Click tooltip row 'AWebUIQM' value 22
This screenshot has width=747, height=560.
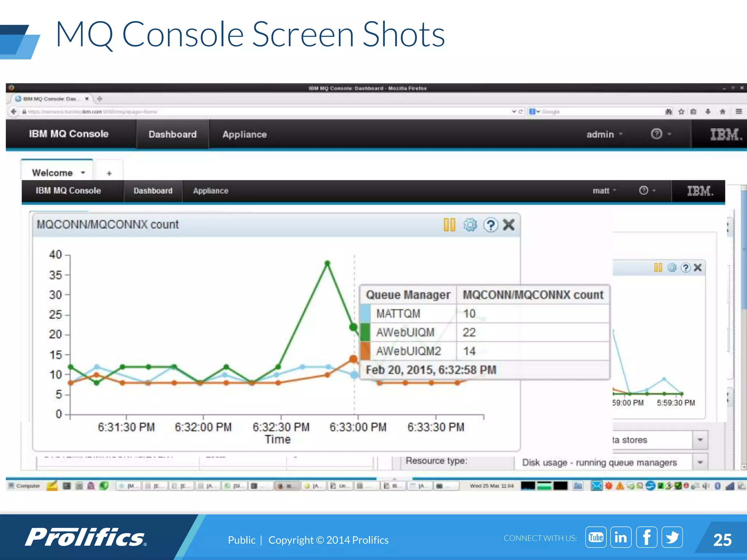pos(469,332)
